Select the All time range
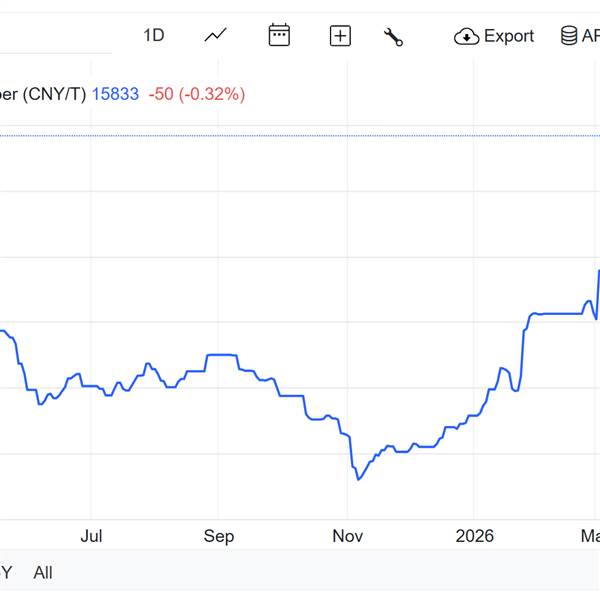The image size is (600, 600). coord(43,573)
